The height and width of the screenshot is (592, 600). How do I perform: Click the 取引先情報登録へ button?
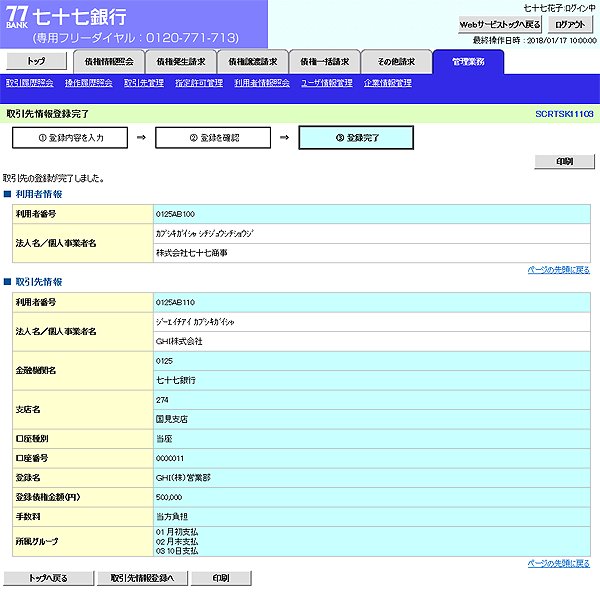[x=142, y=578]
